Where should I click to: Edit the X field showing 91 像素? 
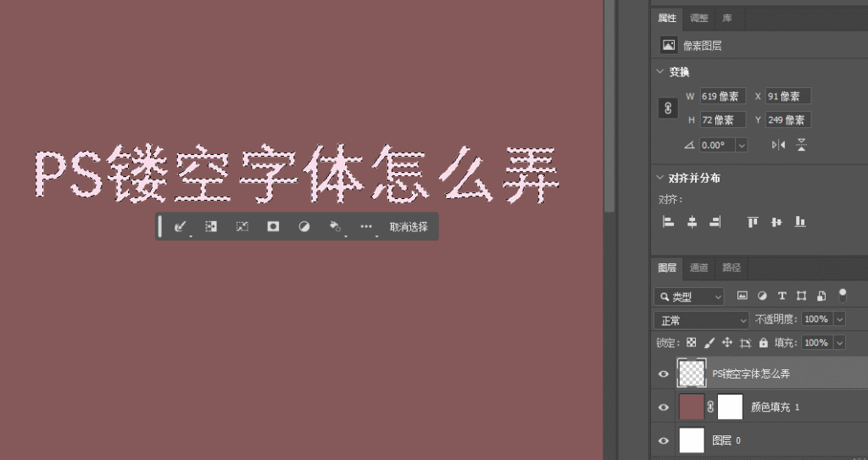tap(788, 97)
